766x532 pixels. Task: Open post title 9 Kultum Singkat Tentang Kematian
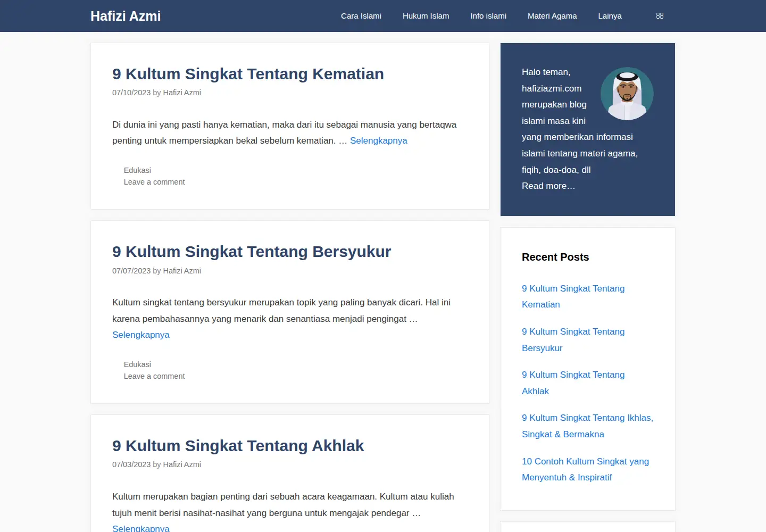[248, 74]
